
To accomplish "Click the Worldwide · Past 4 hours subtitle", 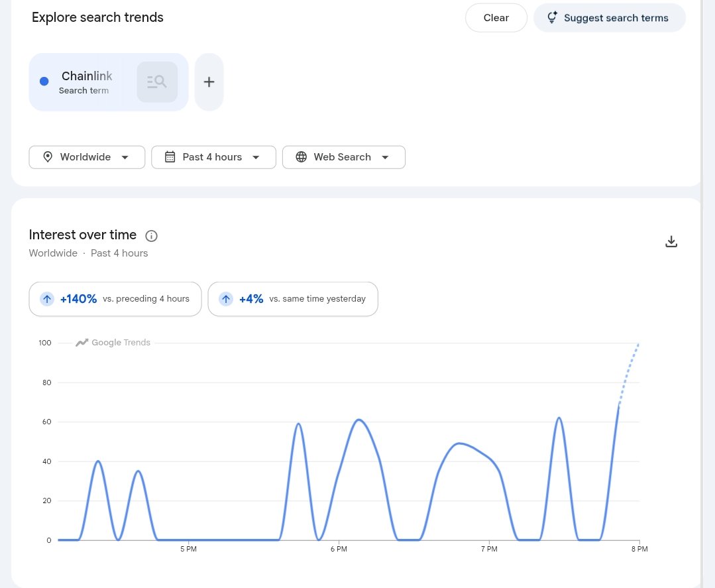I will [88, 253].
